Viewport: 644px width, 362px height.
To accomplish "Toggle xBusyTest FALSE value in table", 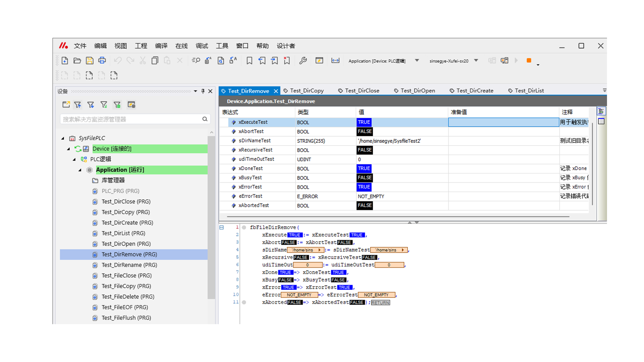I will pyautogui.click(x=365, y=178).
